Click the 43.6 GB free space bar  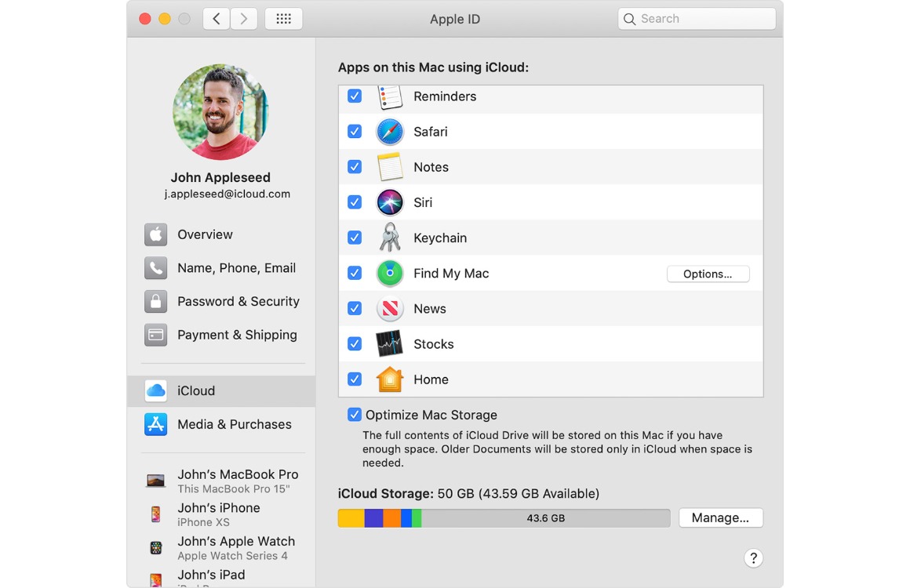pyautogui.click(x=545, y=518)
